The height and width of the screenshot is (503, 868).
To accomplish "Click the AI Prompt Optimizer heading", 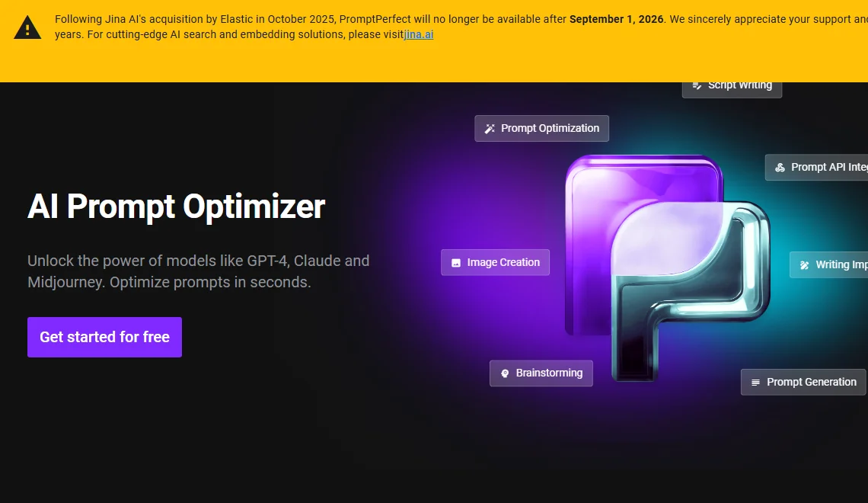I will (x=176, y=206).
